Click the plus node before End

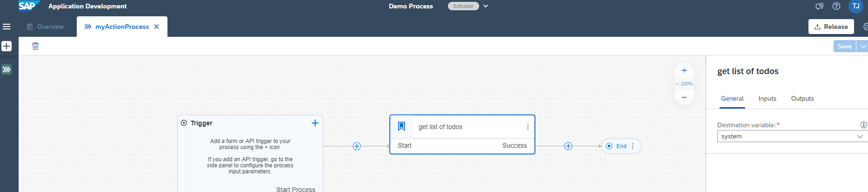pyautogui.click(x=568, y=146)
